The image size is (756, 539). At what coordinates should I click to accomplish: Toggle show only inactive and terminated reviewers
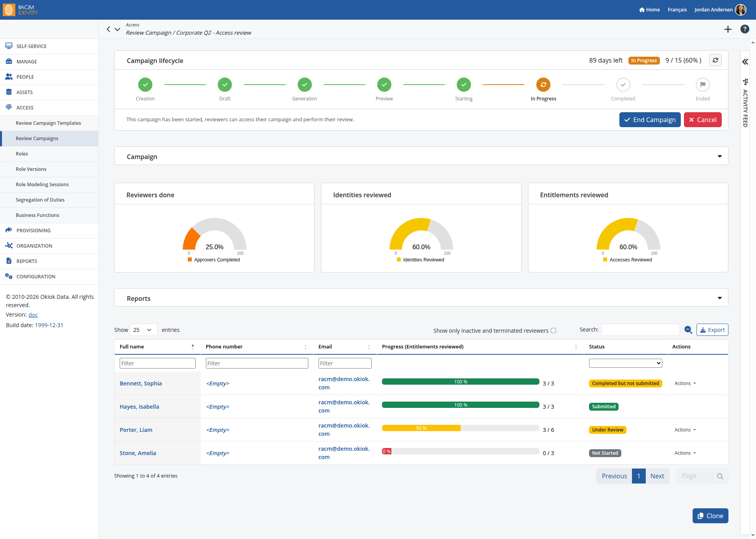click(x=553, y=331)
